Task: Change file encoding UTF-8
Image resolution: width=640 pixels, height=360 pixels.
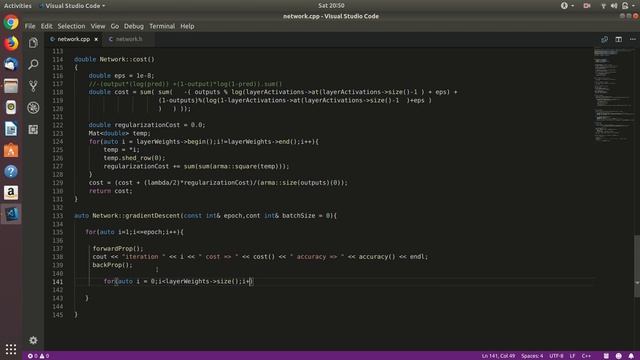Action: point(556,356)
